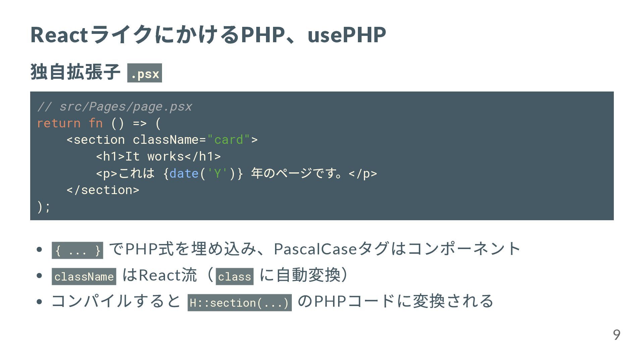The width and height of the screenshot is (644, 362).
Task: Click the 'のPHPコードに変換される' bullet text
Action: tap(396, 301)
